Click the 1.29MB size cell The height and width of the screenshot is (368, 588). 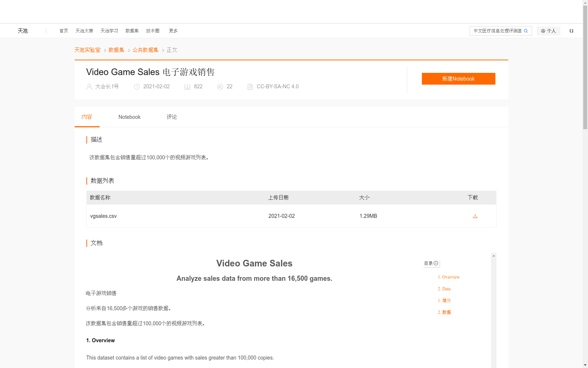click(x=368, y=216)
